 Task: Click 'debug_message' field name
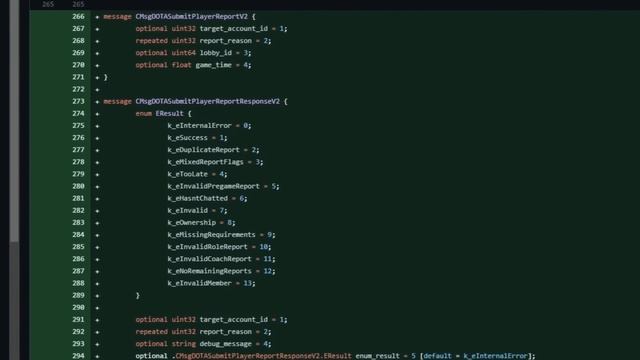(225, 344)
